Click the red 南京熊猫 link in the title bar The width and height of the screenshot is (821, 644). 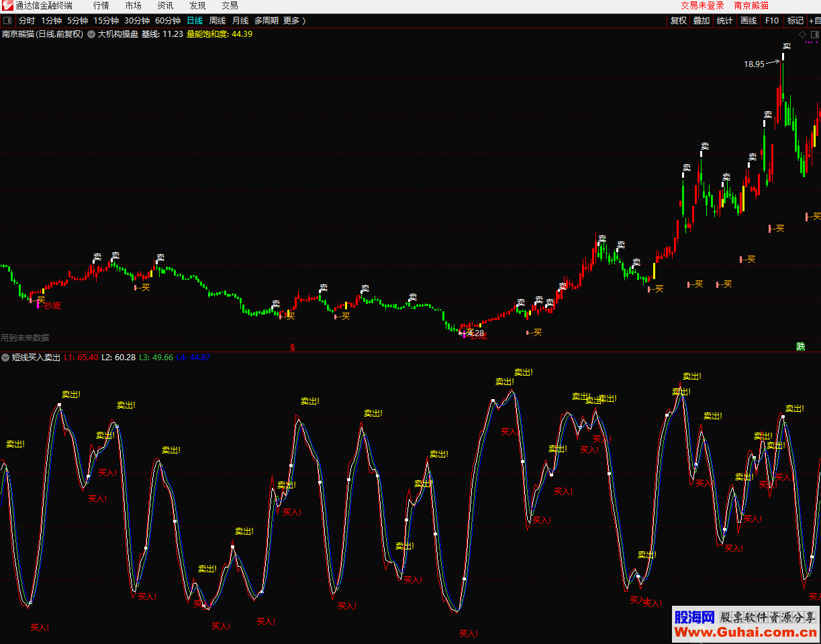coord(752,5)
